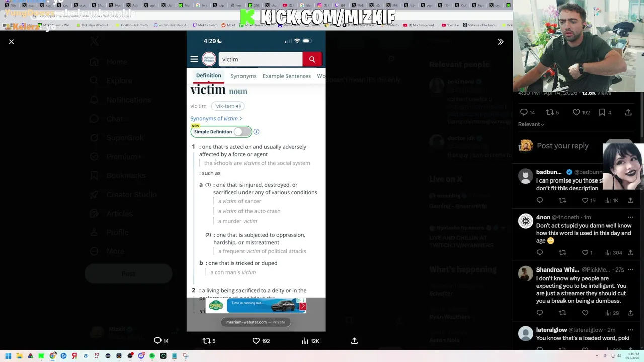Repost Shandrea Whi's comment
Image resolution: width=644 pixels, height=362 pixels.
coord(562,313)
